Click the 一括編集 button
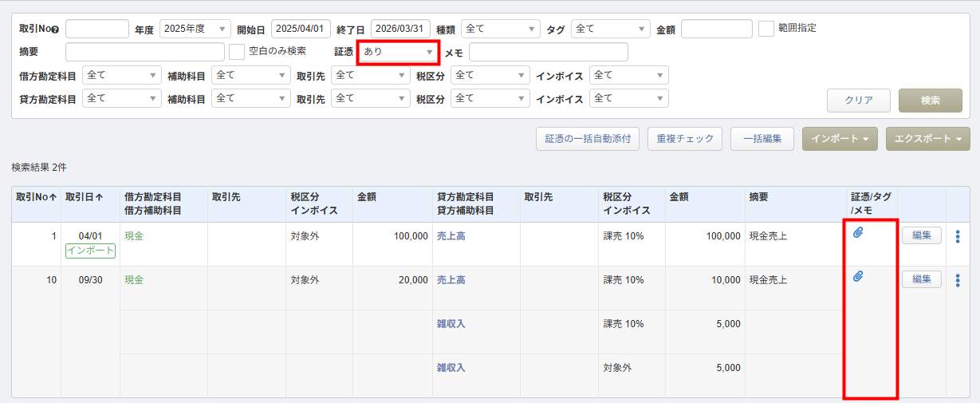This screenshot has height=403, width=980. [762, 138]
